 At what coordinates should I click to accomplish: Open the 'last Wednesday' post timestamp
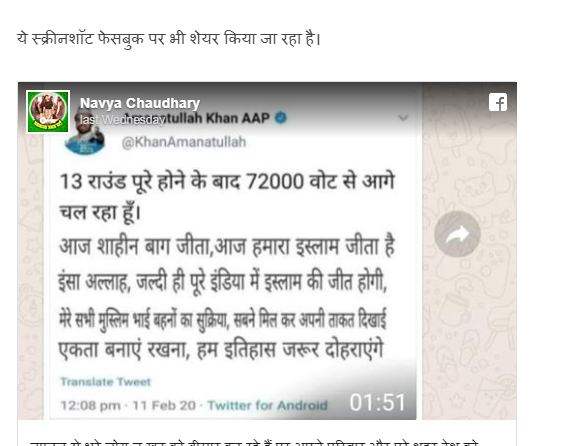(122, 120)
